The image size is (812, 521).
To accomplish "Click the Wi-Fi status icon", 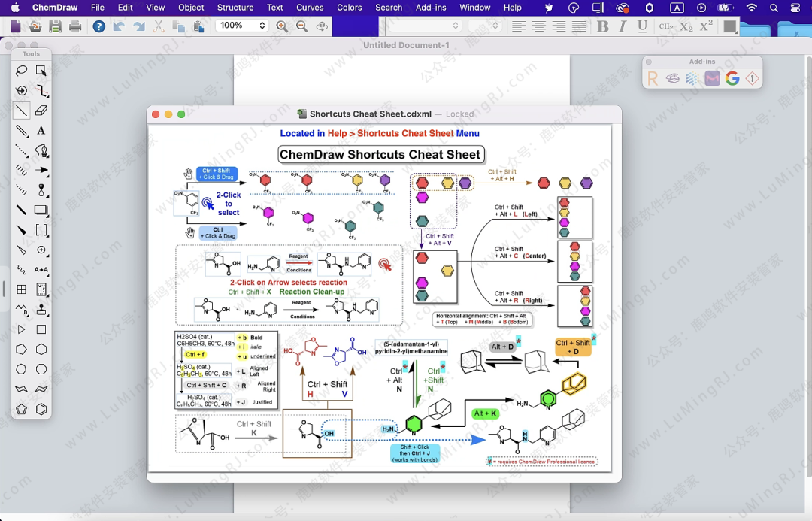I will 751,8.
